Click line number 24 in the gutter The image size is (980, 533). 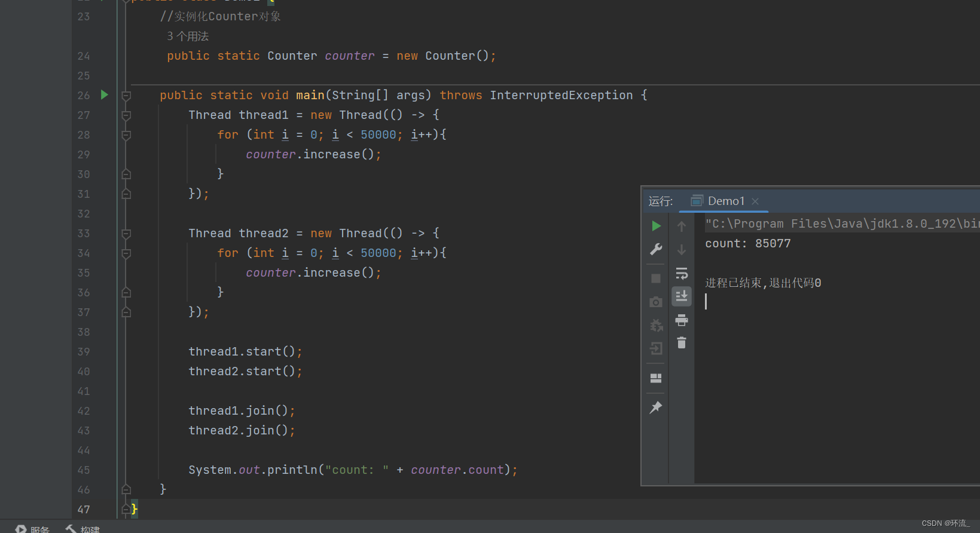pyautogui.click(x=84, y=56)
